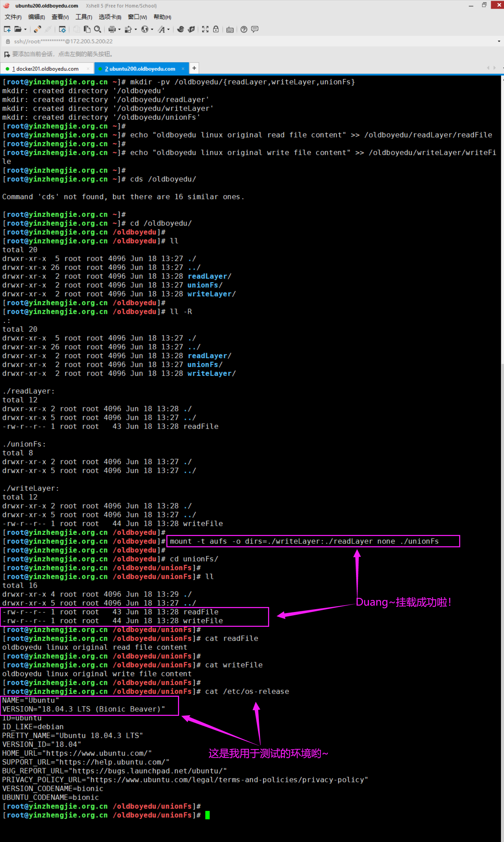Open session Properties icon with gear
Image resolution: width=504 pixels, height=842 pixels.
[x=62, y=29]
